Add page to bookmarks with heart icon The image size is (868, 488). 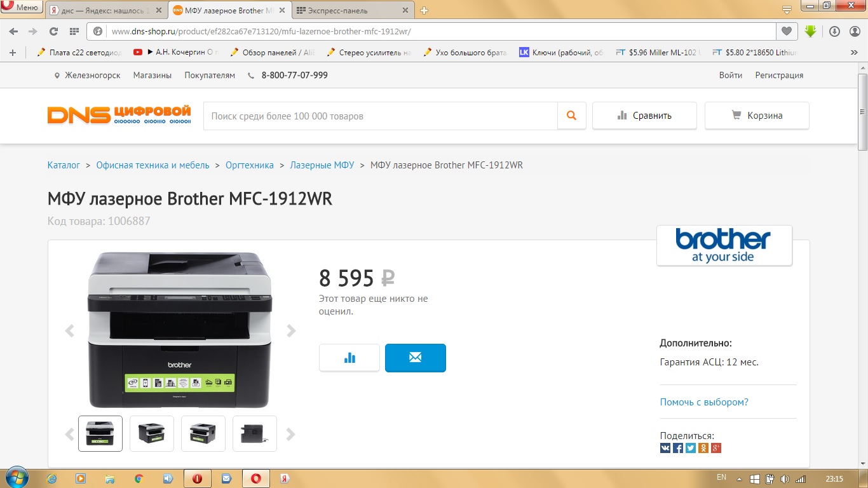pos(787,31)
